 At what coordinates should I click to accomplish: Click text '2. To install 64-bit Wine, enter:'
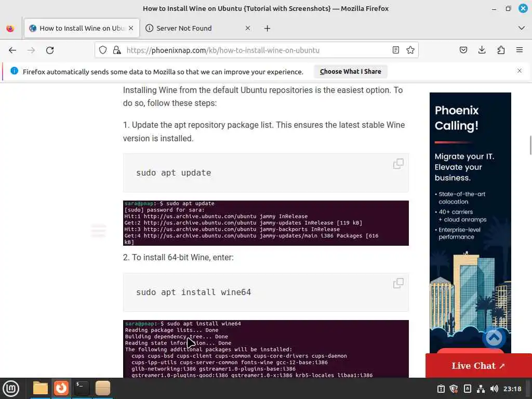(178, 257)
